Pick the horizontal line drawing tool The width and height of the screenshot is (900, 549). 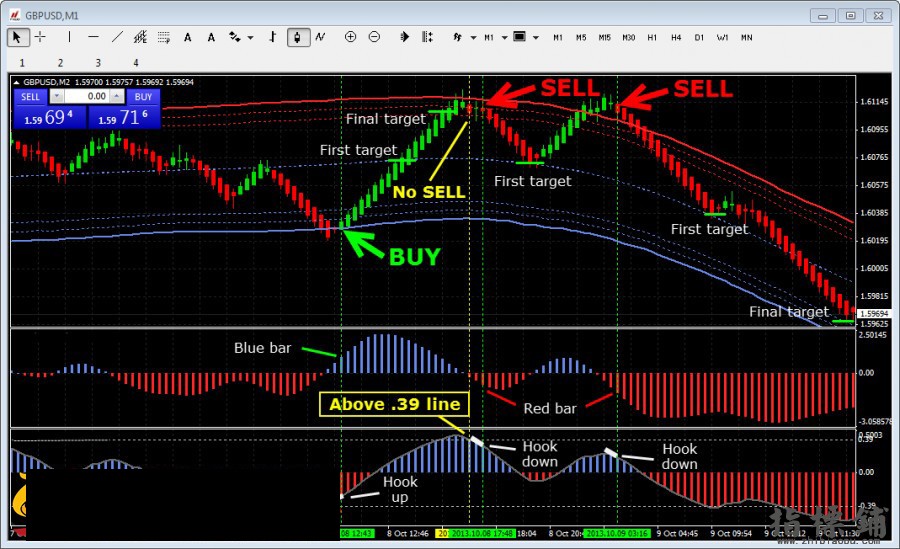coord(93,37)
